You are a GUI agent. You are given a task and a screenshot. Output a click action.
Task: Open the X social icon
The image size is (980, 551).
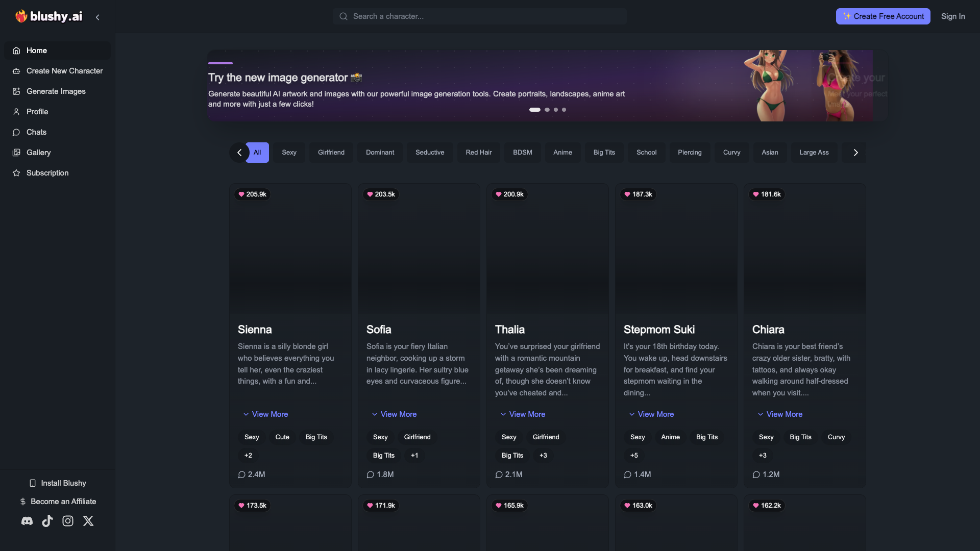88,521
